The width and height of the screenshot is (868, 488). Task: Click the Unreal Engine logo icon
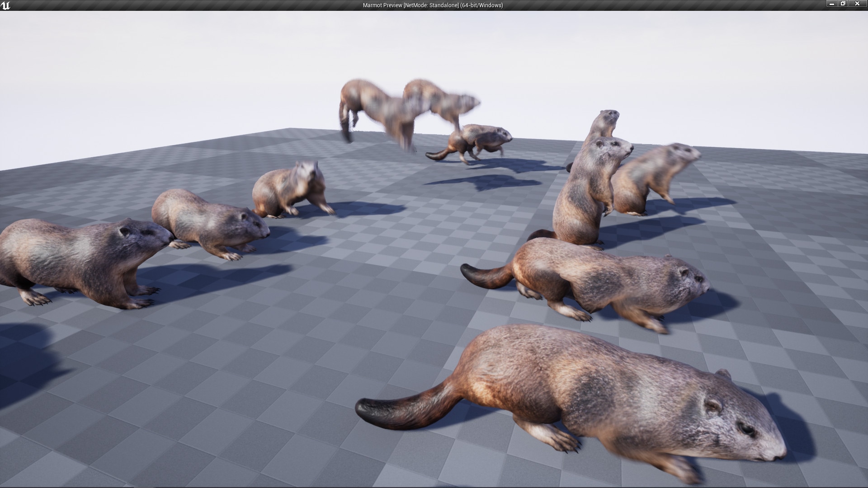tap(5, 5)
